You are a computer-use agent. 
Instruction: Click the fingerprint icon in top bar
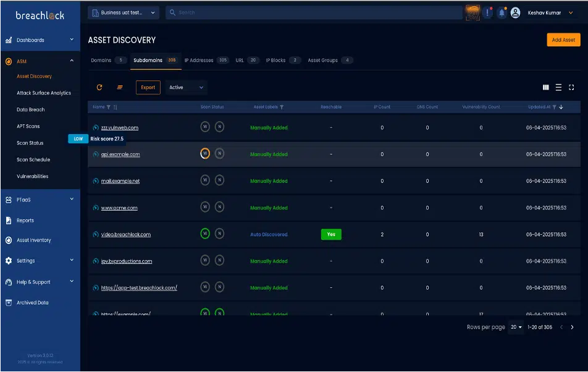(x=472, y=13)
